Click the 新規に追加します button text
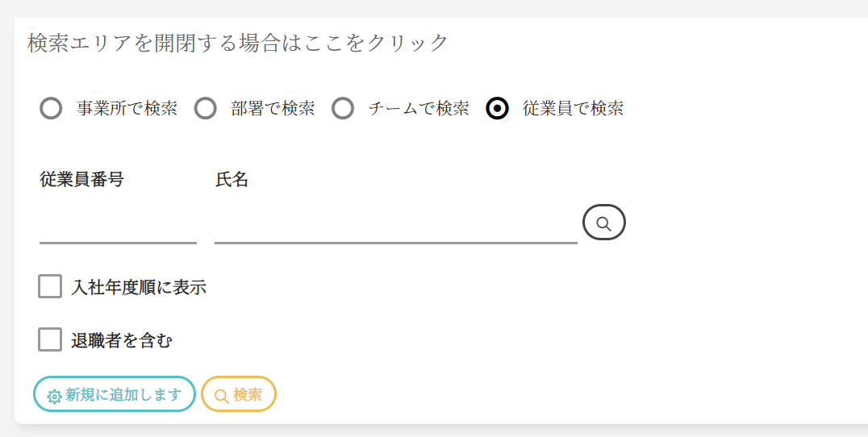This screenshot has width=868, height=437. pos(123,395)
